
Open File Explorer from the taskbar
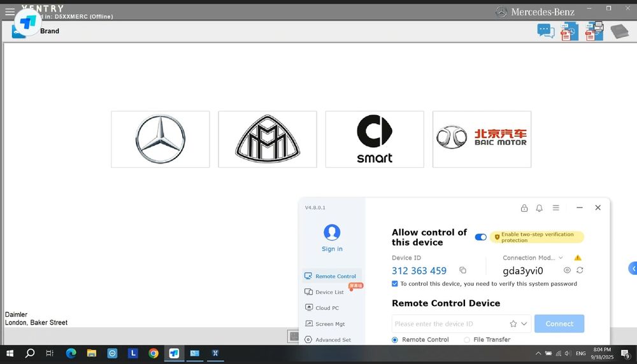(91, 353)
